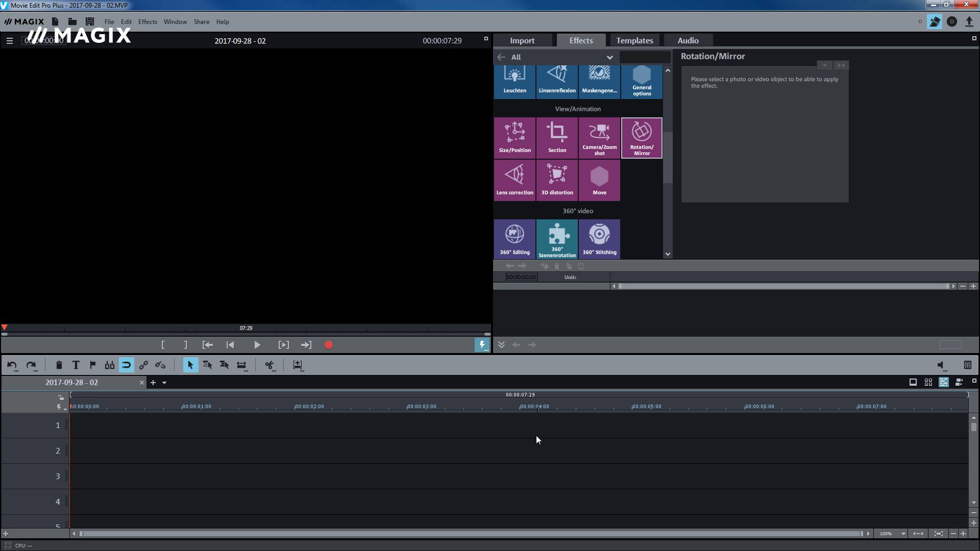Image resolution: width=980 pixels, height=551 pixels.
Task: Click the Effects menu in menu bar
Action: (146, 21)
